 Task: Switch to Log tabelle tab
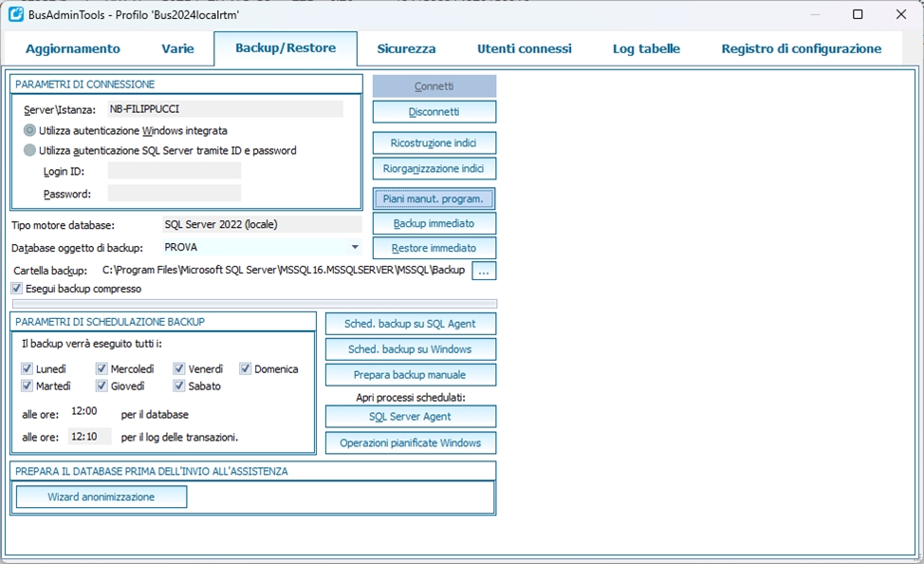pyautogui.click(x=646, y=49)
